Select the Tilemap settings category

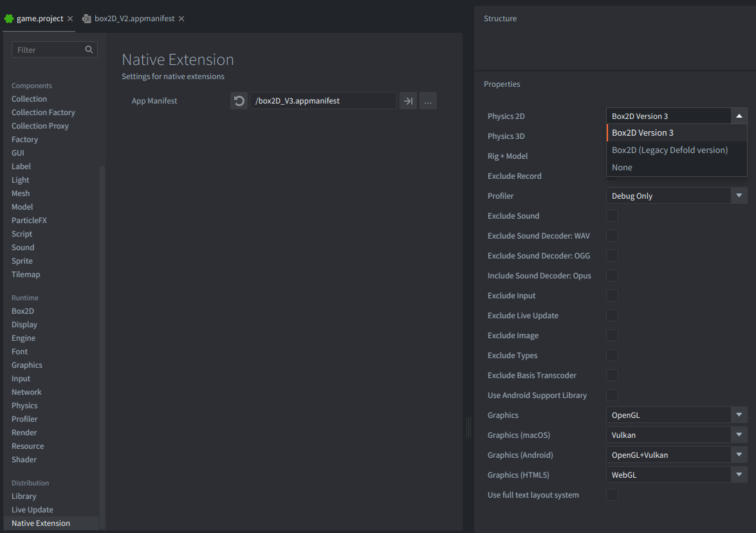(26, 274)
